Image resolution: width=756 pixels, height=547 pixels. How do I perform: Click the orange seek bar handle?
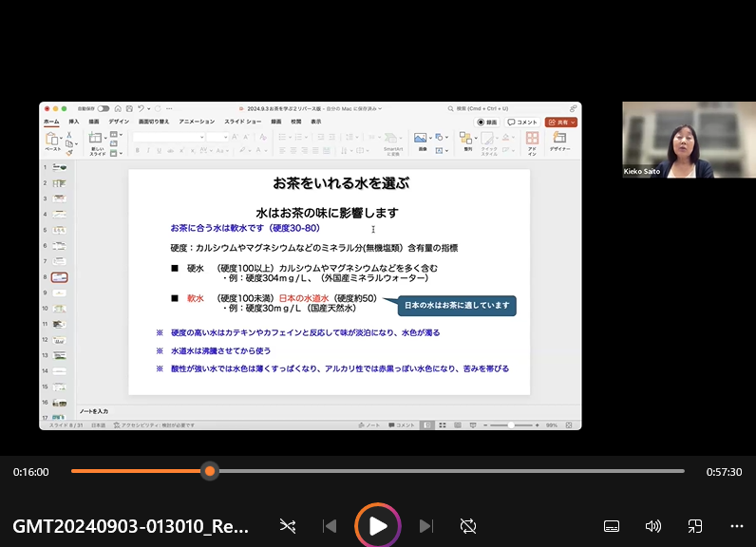click(210, 471)
